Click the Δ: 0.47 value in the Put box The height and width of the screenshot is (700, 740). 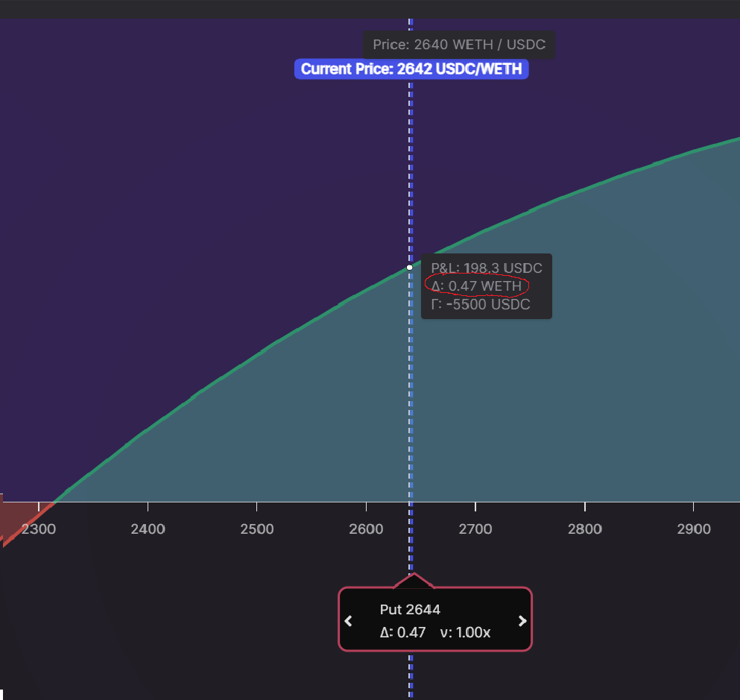(402, 632)
